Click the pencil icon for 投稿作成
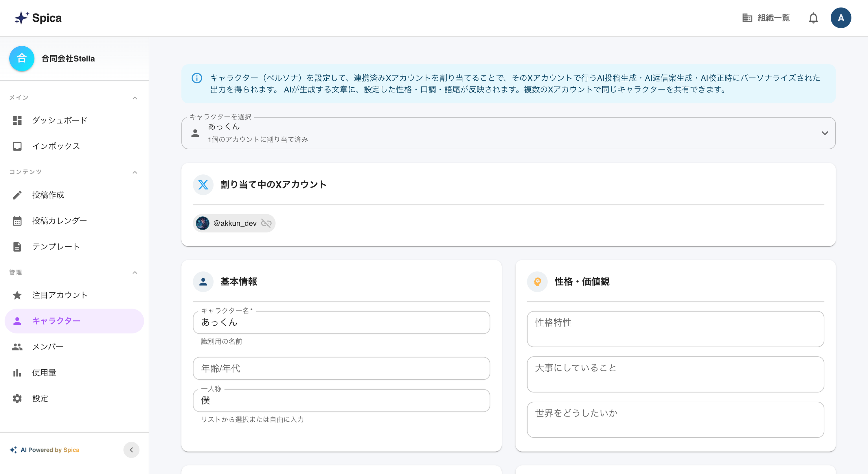Viewport: 868px width, 474px height. [x=17, y=195]
